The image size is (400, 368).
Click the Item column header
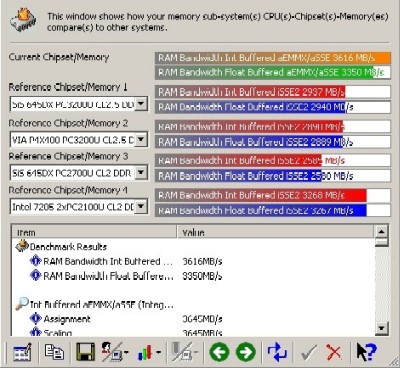[x=94, y=232]
